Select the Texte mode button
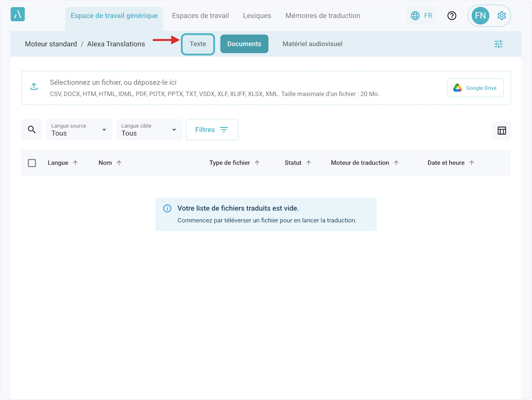The width and height of the screenshot is (532, 400). (x=198, y=44)
